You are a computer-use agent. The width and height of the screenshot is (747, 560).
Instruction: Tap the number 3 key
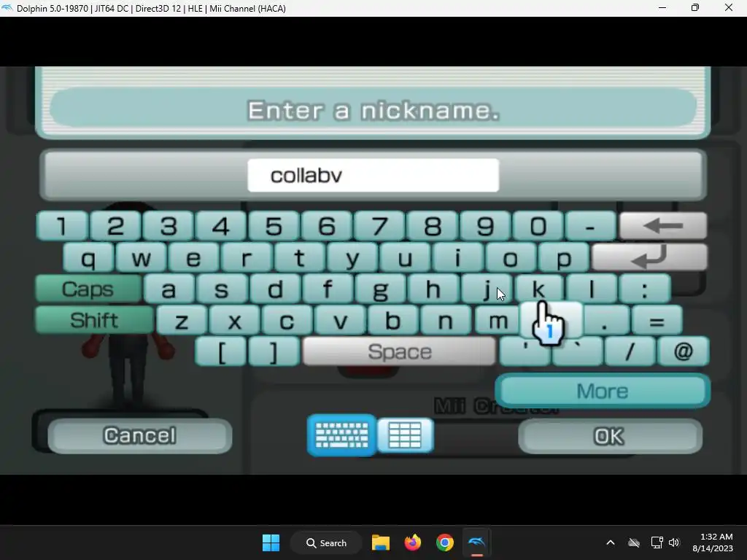tap(169, 226)
